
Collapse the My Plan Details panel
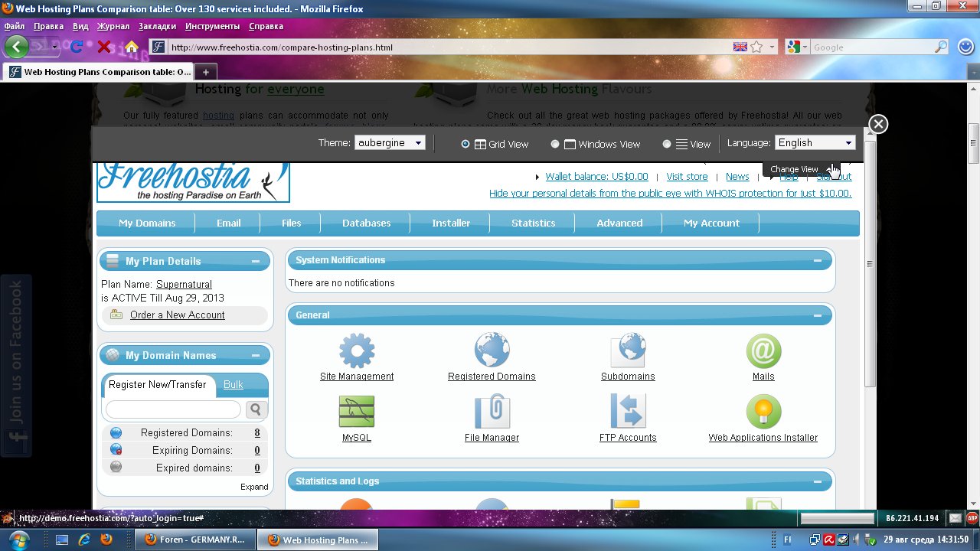coord(256,261)
